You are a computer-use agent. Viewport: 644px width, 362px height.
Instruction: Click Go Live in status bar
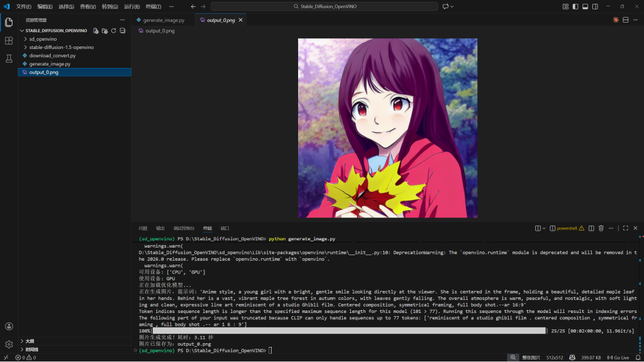tap(618, 358)
